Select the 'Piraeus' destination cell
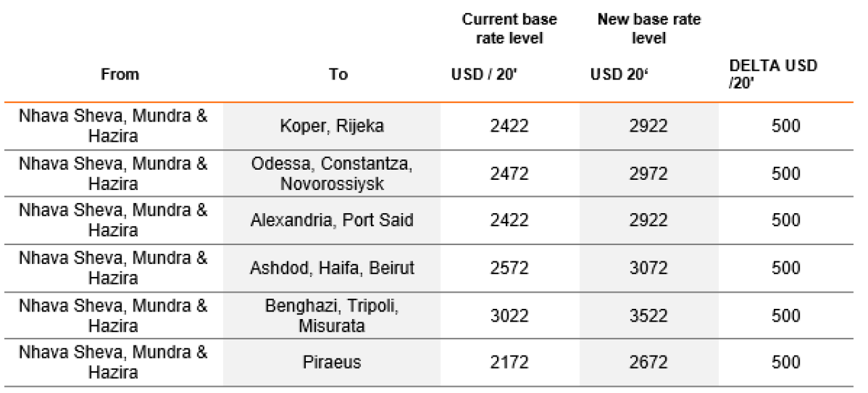The height and width of the screenshot is (393, 868). tap(332, 362)
